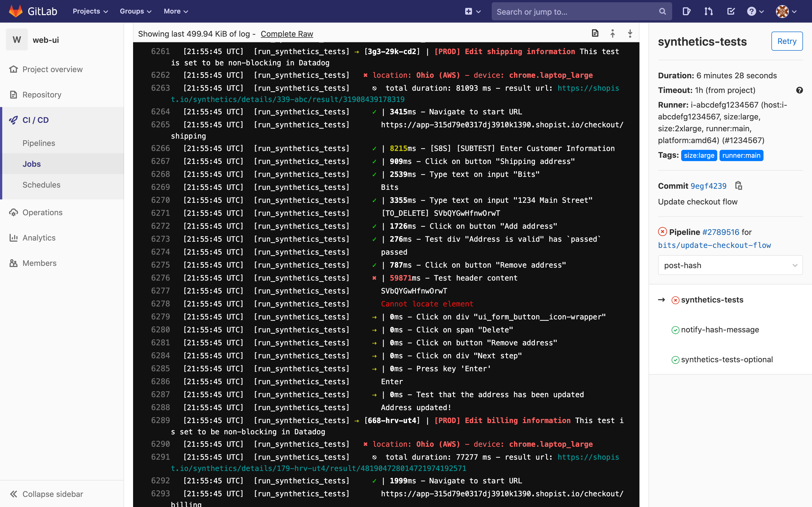Click the issues icon in top navigation
The image size is (812, 507).
[x=686, y=11]
